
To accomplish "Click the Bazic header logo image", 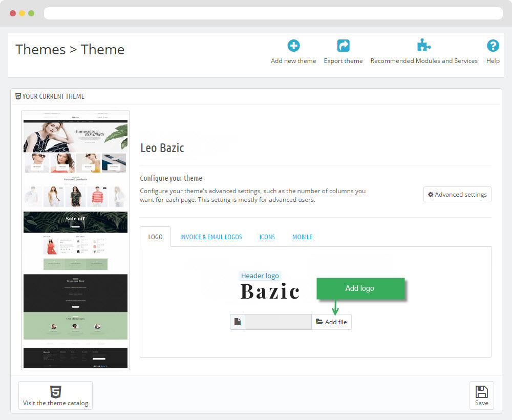I will click(x=270, y=291).
